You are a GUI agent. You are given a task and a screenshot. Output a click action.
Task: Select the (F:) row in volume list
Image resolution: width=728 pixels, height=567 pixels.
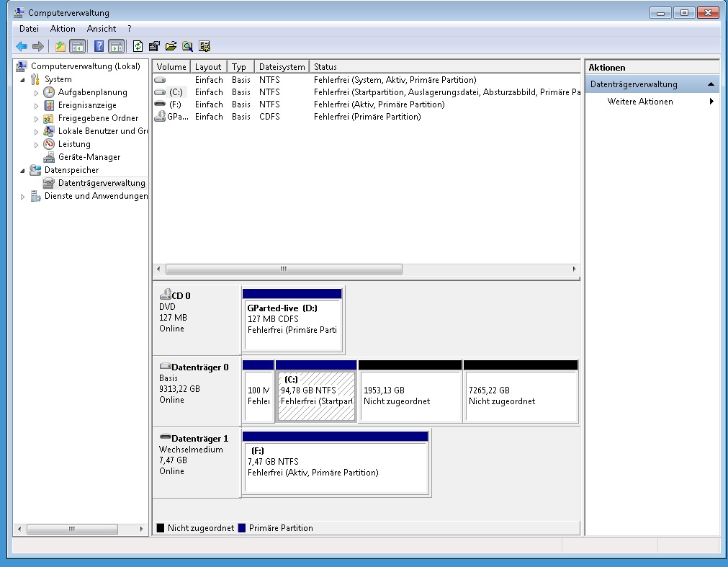click(x=367, y=104)
